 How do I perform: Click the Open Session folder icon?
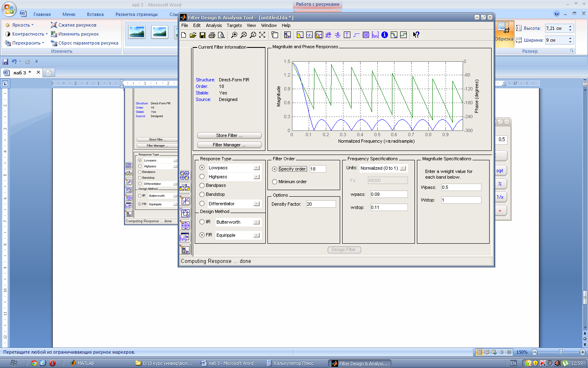pos(193,35)
